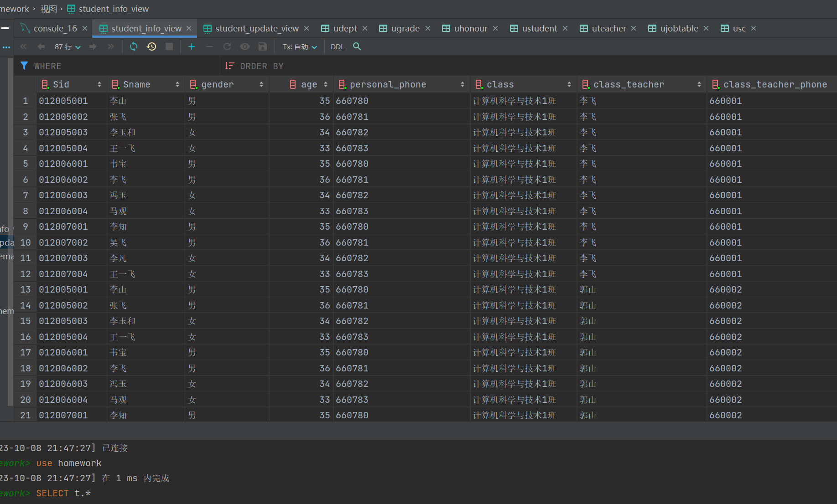Close the udept tab
This screenshot has height=504, width=837.
pyautogui.click(x=365, y=28)
